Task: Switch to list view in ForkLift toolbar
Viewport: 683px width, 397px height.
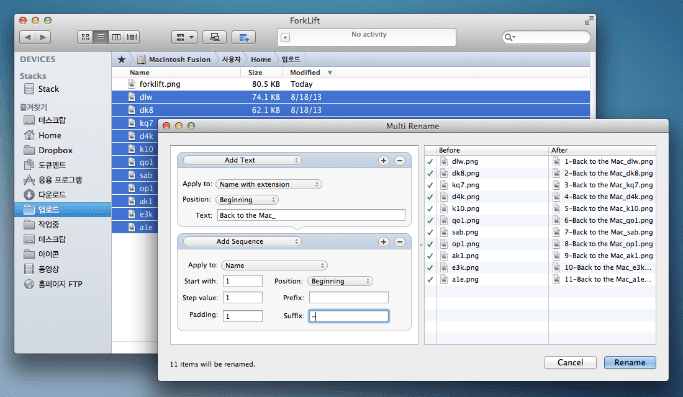Action: [x=101, y=37]
